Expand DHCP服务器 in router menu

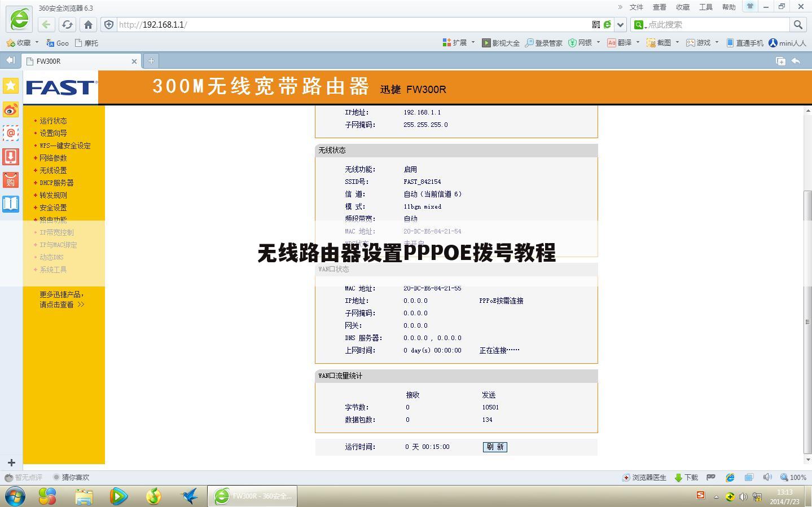coord(56,183)
